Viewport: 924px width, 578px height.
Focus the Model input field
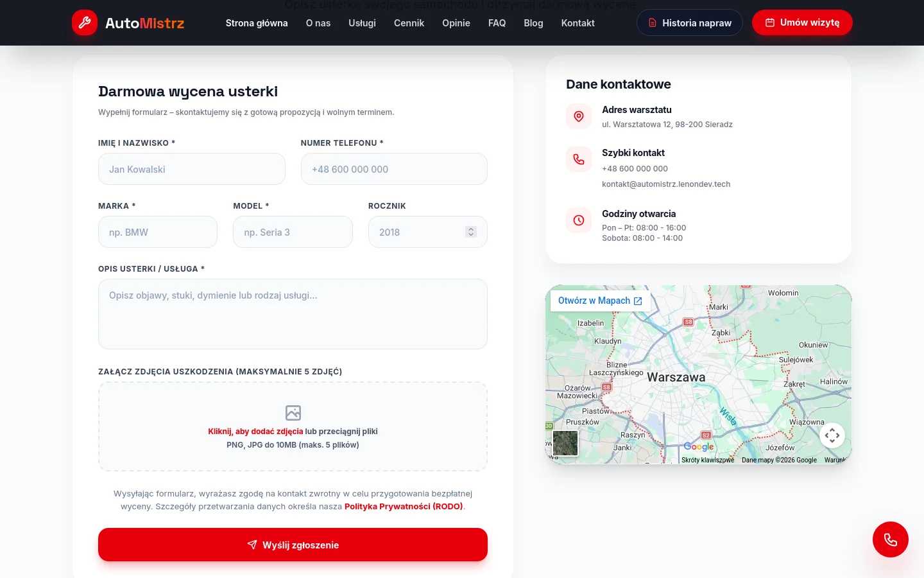(293, 232)
